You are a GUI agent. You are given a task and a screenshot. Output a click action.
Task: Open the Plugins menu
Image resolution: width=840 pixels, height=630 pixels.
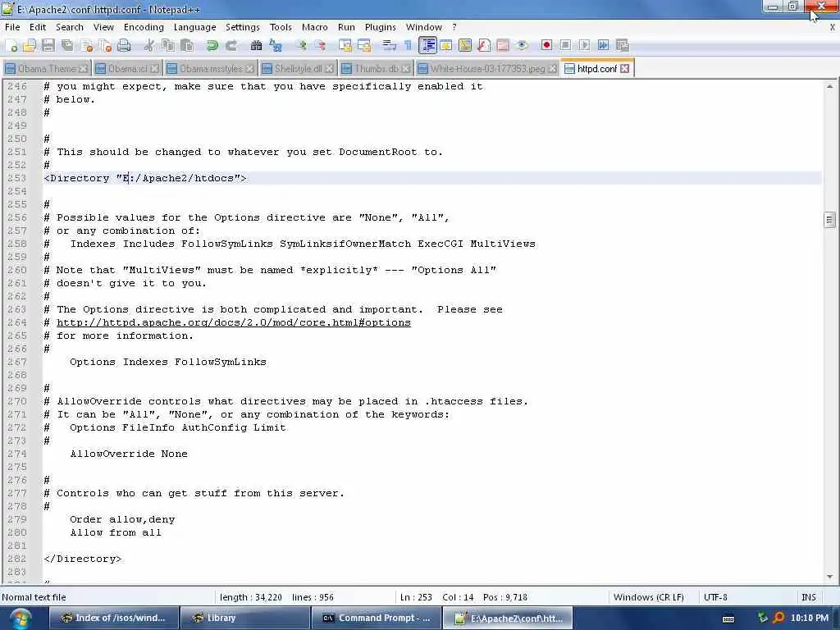click(x=381, y=27)
